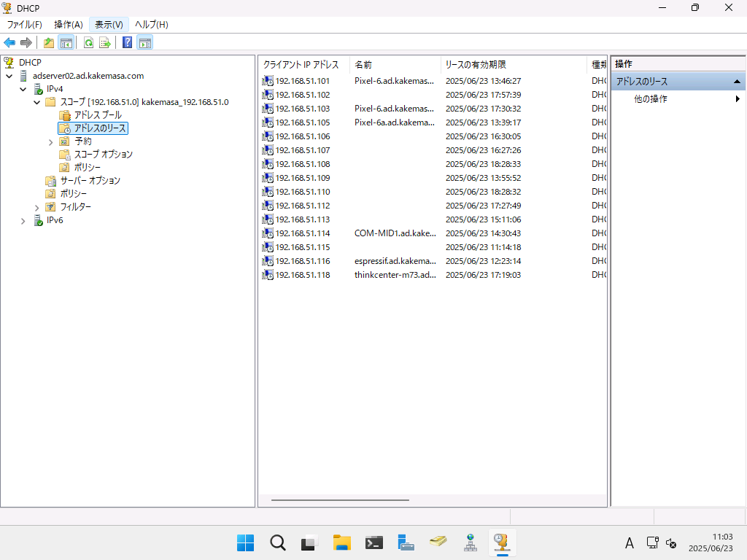This screenshot has height=560, width=747.
Task: Open Task View on taskbar
Action: point(309,542)
